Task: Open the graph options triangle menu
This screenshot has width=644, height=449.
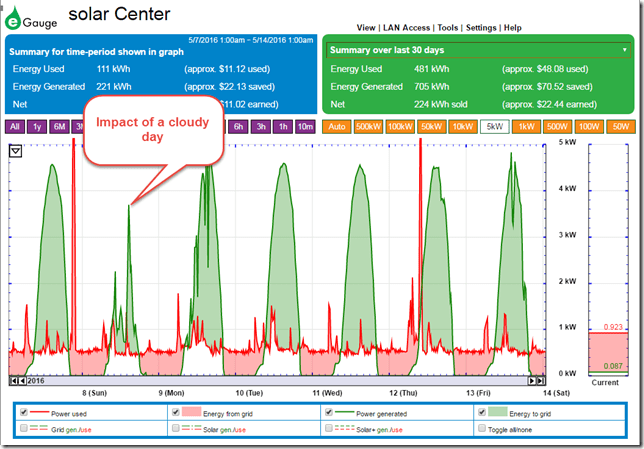Action: click(x=16, y=151)
